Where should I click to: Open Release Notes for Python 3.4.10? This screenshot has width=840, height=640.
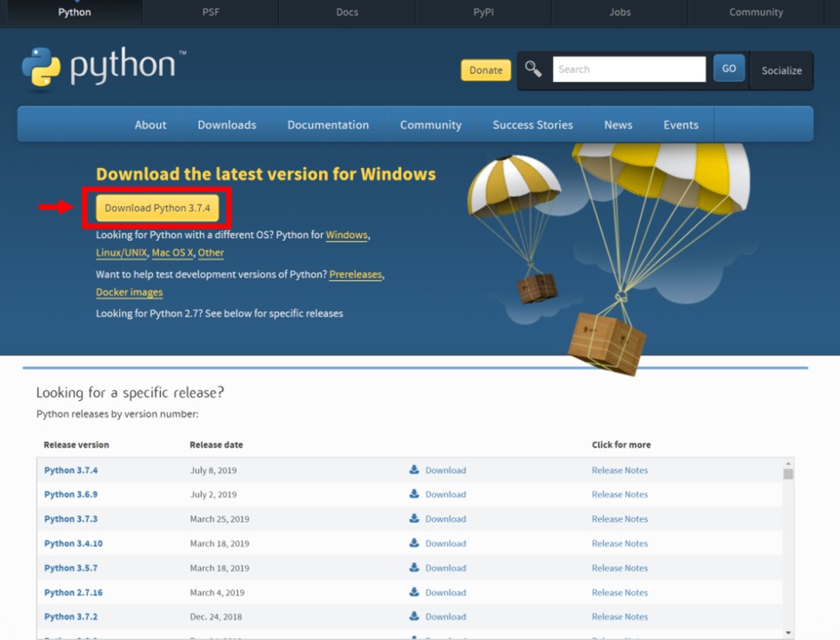(620, 544)
